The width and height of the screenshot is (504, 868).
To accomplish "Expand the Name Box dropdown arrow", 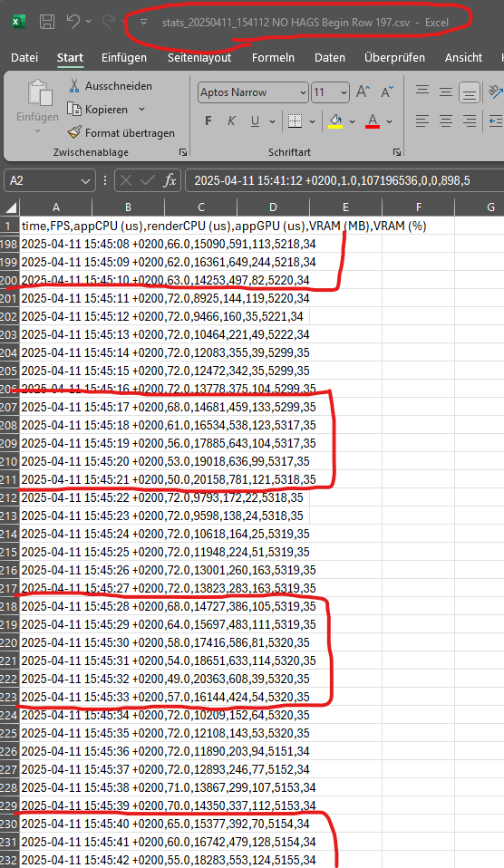I will pyautogui.click(x=85, y=180).
